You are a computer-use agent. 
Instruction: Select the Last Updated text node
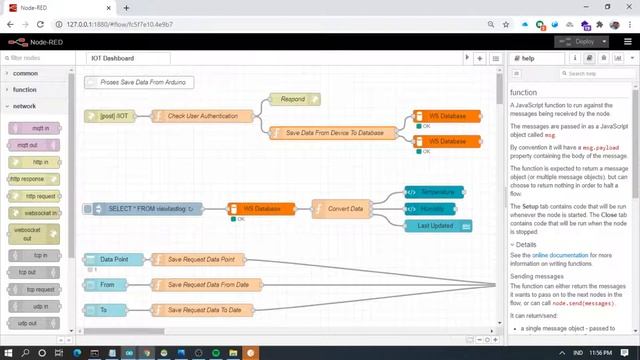[x=438, y=226]
